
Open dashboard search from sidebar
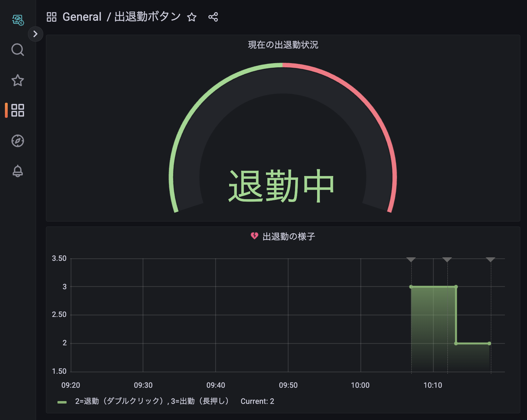[x=18, y=50]
